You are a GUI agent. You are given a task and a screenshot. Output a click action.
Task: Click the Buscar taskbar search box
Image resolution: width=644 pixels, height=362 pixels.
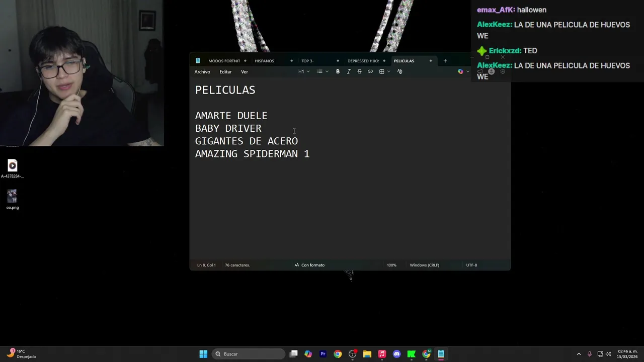(249, 354)
